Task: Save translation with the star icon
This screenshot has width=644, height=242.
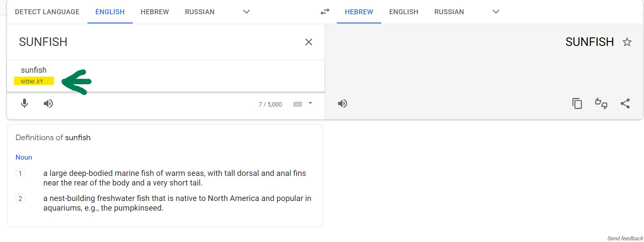Action: 627,42
